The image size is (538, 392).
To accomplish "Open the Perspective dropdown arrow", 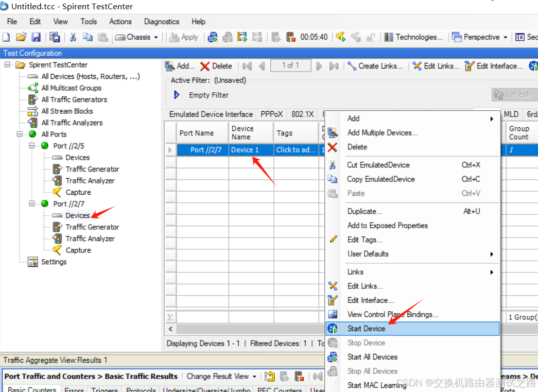I will pyautogui.click(x=506, y=37).
